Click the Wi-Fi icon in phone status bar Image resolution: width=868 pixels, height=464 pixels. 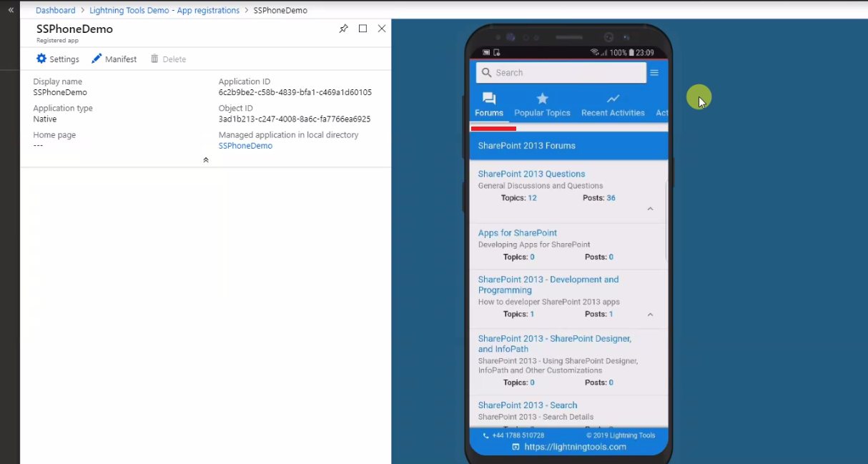[594, 53]
